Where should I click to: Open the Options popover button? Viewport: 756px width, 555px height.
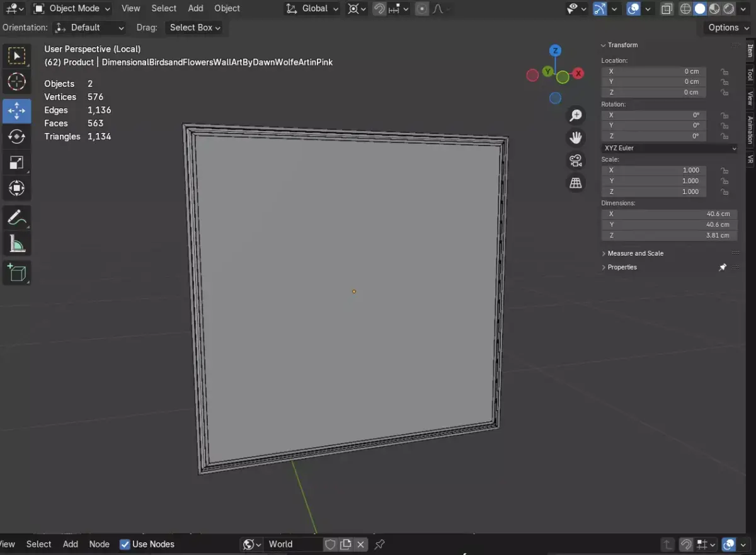pyautogui.click(x=728, y=28)
